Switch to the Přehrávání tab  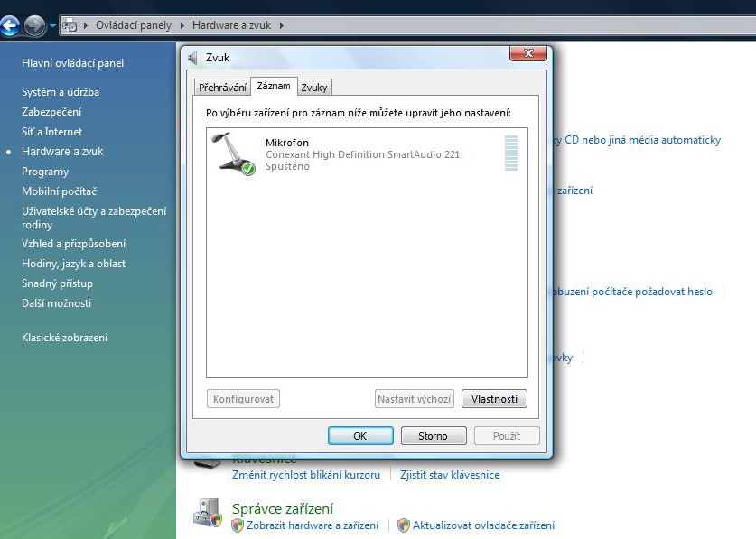coord(222,87)
